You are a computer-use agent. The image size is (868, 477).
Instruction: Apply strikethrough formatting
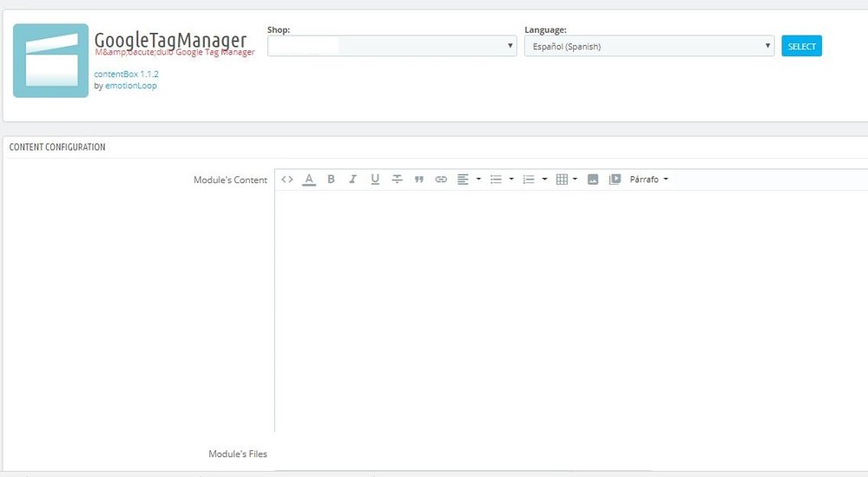397,180
